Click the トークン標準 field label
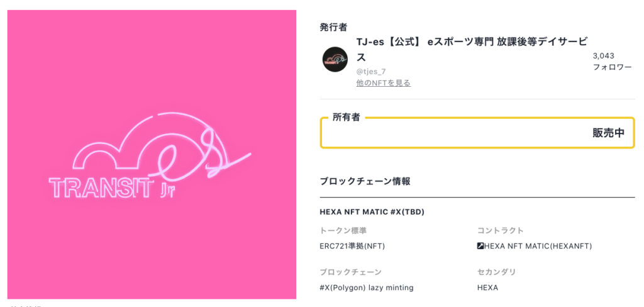 pos(343,230)
